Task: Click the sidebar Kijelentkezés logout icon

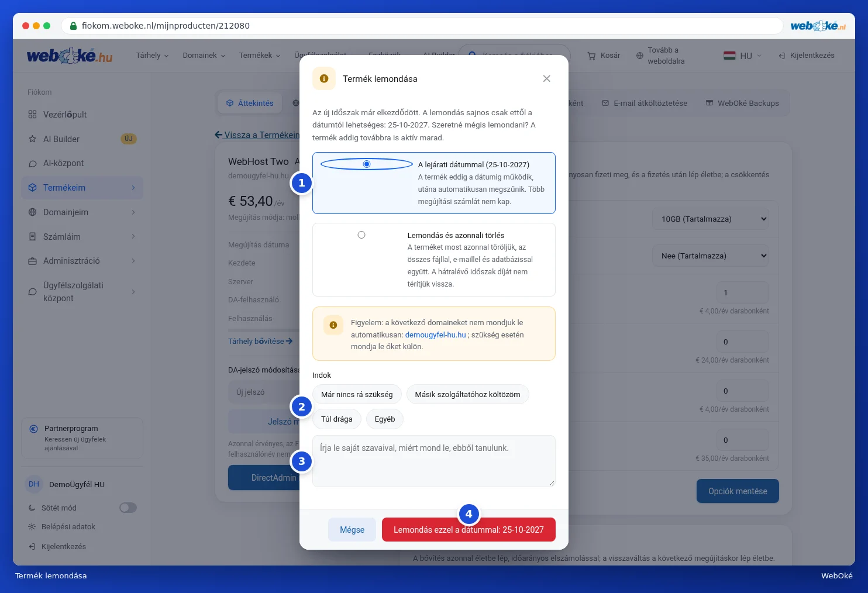Action: (x=32, y=547)
